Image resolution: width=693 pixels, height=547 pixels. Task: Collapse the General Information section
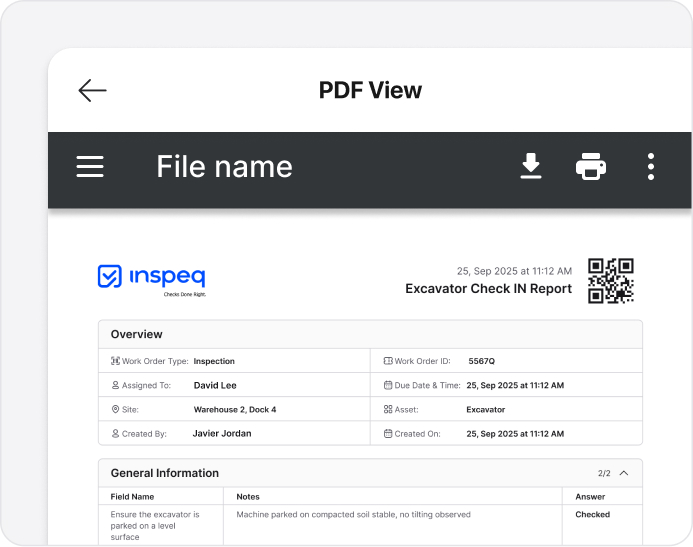tap(624, 473)
